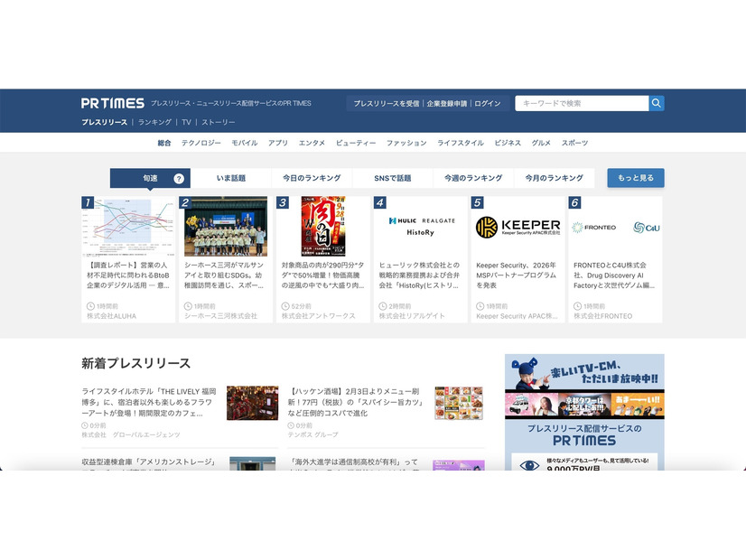Click the 肉の日 poster thumbnail
The width and height of the screenshot is (746, 560).
point(323,227)
